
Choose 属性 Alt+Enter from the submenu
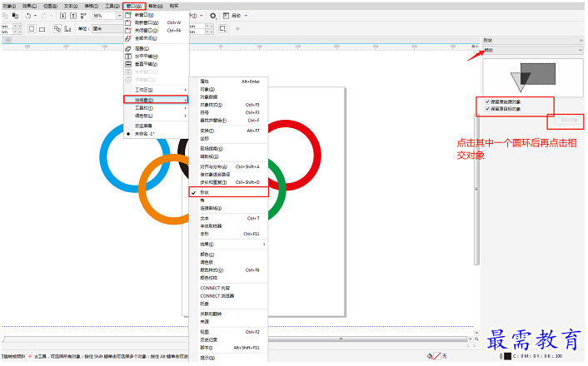point(229,82)
